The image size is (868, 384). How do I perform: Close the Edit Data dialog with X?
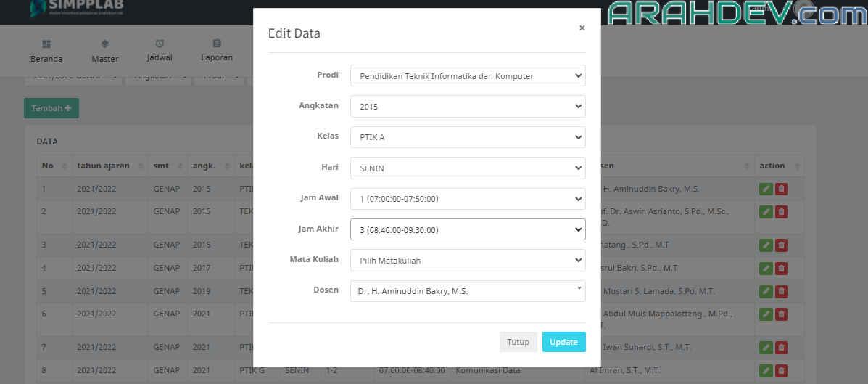coord(582,28)
